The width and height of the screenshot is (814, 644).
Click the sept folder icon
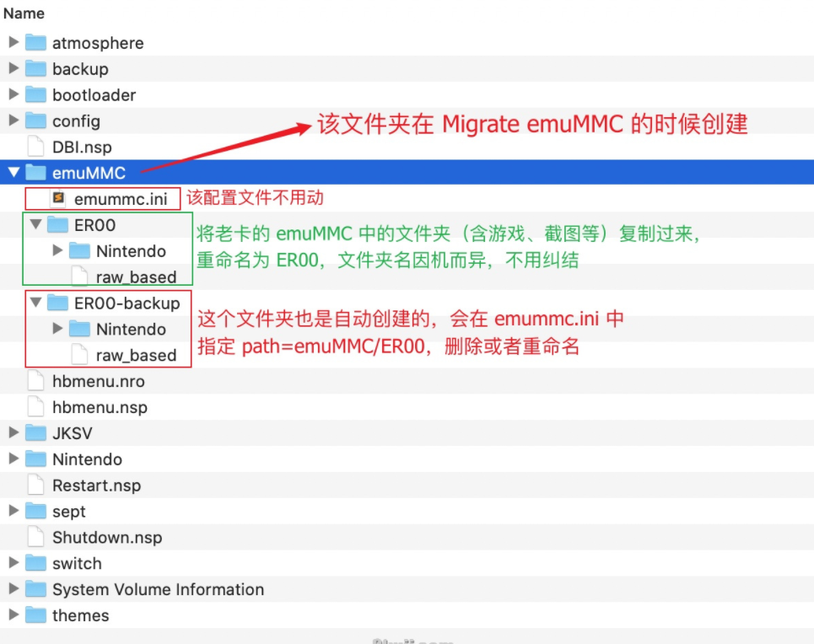click(35, 511)
